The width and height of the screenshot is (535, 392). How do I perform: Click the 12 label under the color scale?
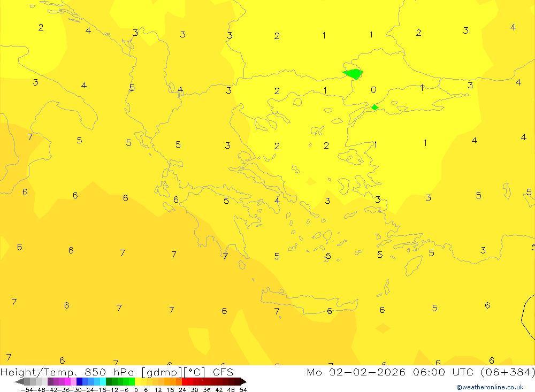(158, 390)
